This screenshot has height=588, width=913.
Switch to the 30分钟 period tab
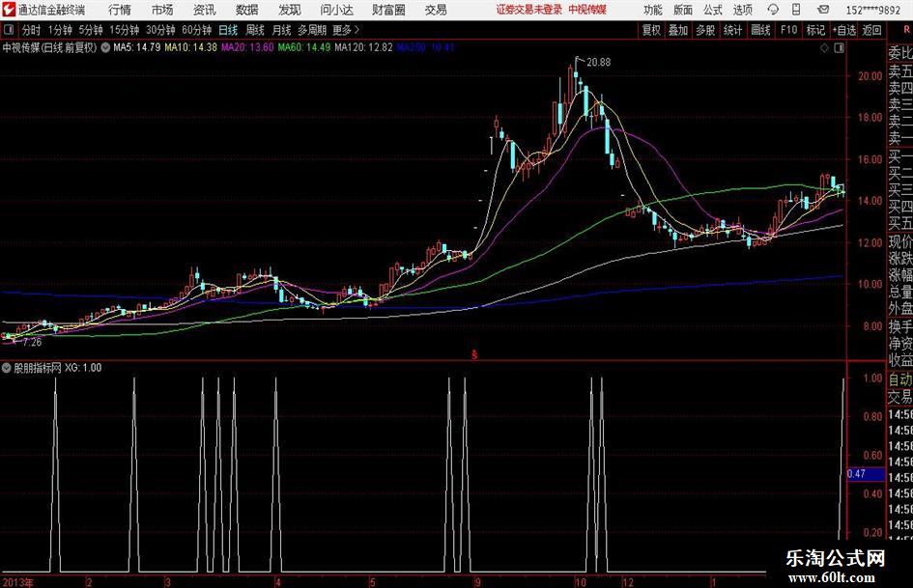coord(160,30)
